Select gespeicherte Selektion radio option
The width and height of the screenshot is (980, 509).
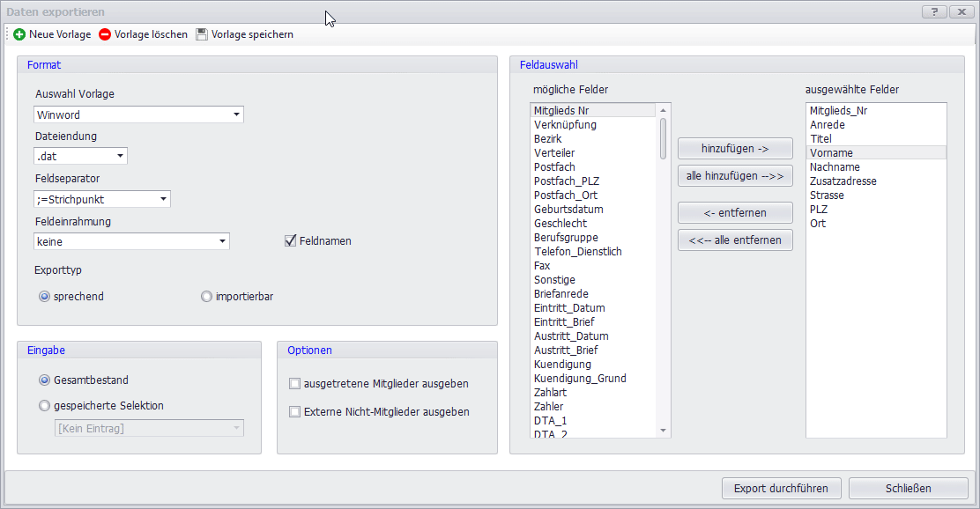point(45,406)
